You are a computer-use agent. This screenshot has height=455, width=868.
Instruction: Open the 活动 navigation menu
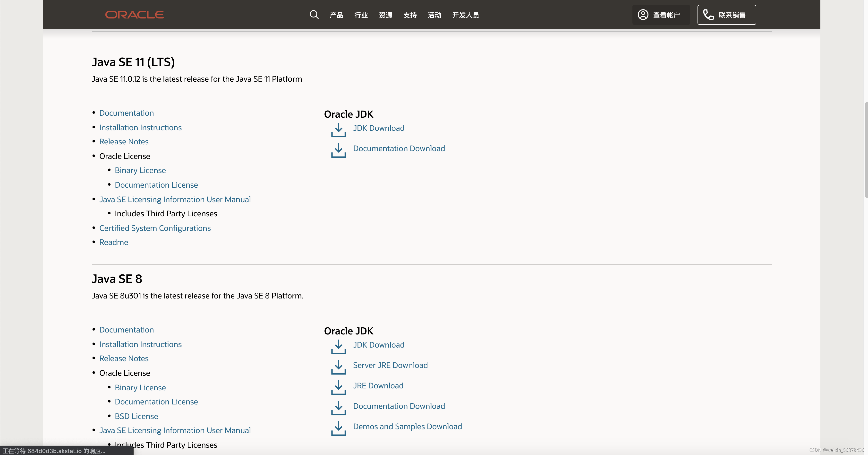click(x=434, y=15)
